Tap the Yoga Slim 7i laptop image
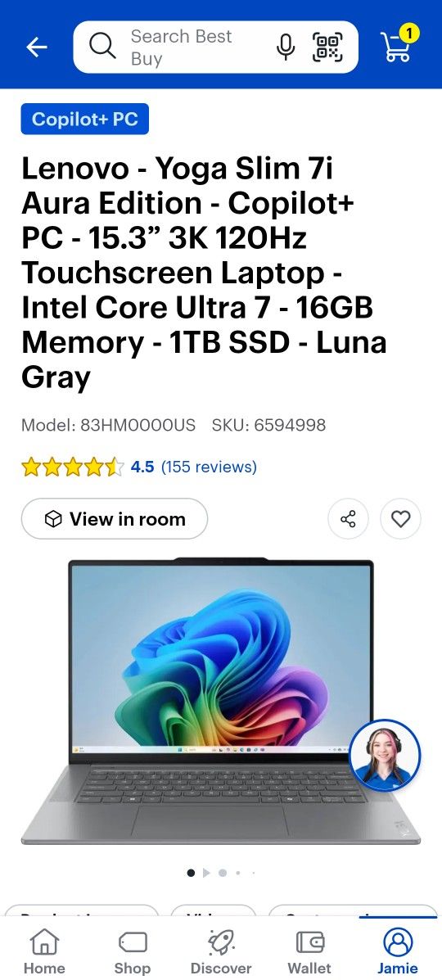 click(x=221, y=702)
